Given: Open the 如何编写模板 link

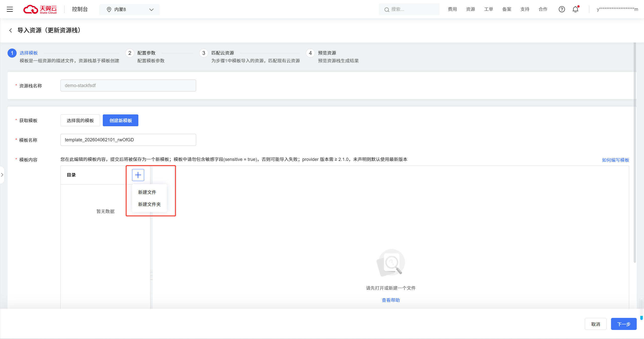Looking at the screenshot, I should (x=615, y=160).
